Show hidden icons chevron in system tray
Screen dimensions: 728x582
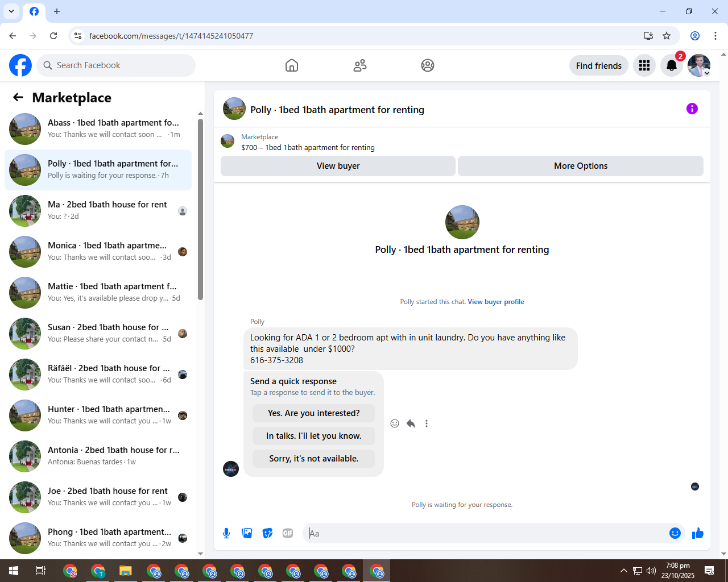click(624, 571)
